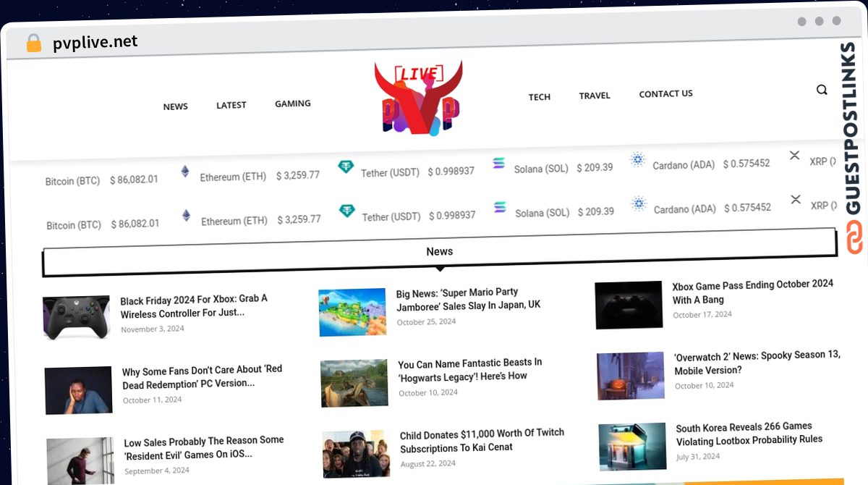Read Red Dead Redemption PC Version article
The width and height of the screenshot is (868, 485).
pos(203,376)
